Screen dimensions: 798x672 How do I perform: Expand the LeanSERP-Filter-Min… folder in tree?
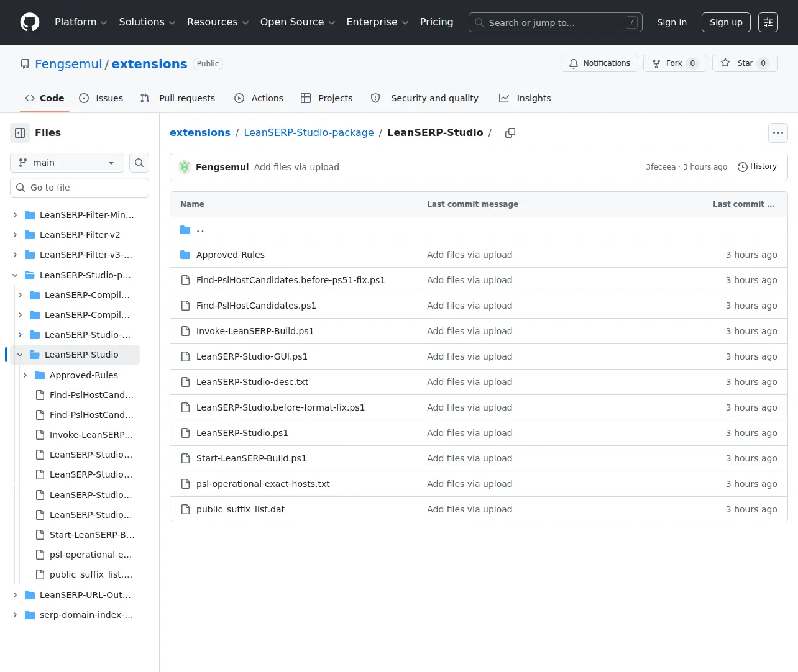[x=15, y=215]
